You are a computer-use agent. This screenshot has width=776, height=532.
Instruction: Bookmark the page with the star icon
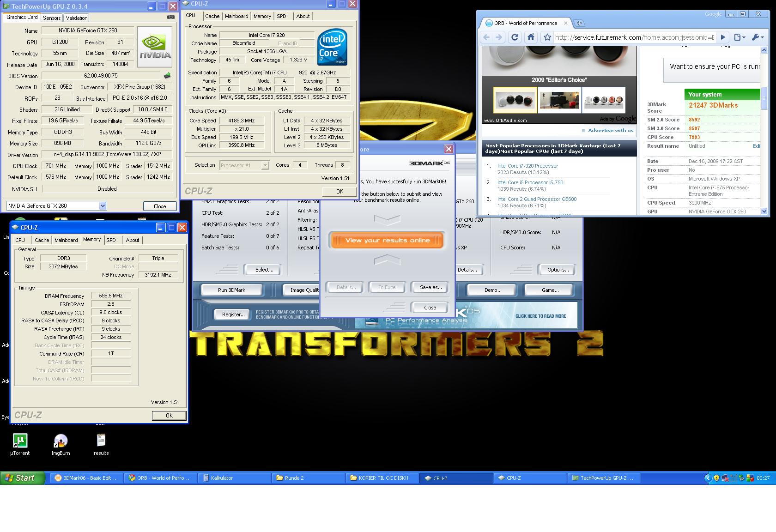pos(547,37)
